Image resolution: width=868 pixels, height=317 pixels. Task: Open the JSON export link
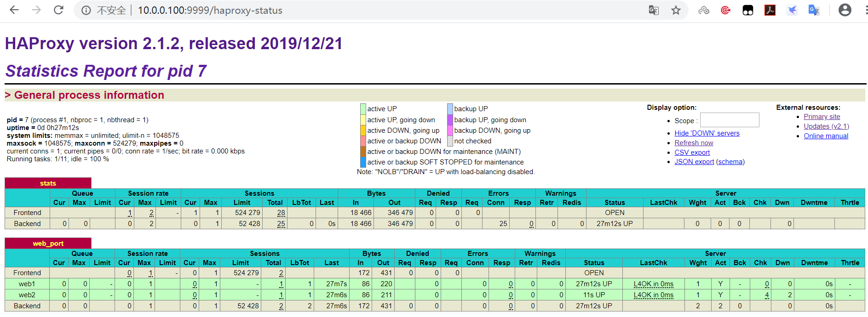click(x=694, y=162)
